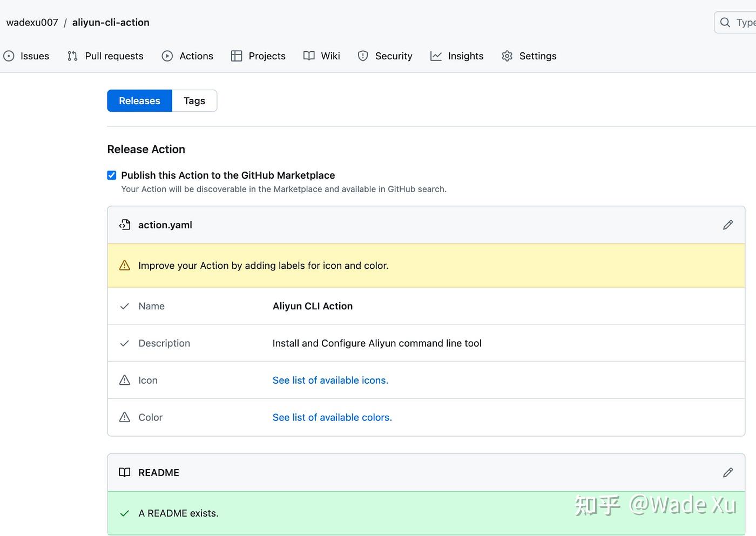Click the Security shield icon
756x536 pixels.
[x=362, y=56]
